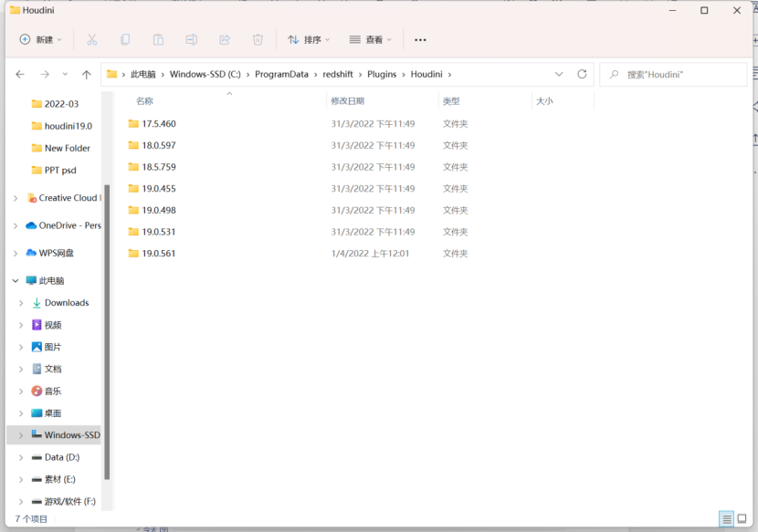The width and height of the screenshot is (758, 532).
Task: Click the folder icon in address bar
Action: click(111, 74)
